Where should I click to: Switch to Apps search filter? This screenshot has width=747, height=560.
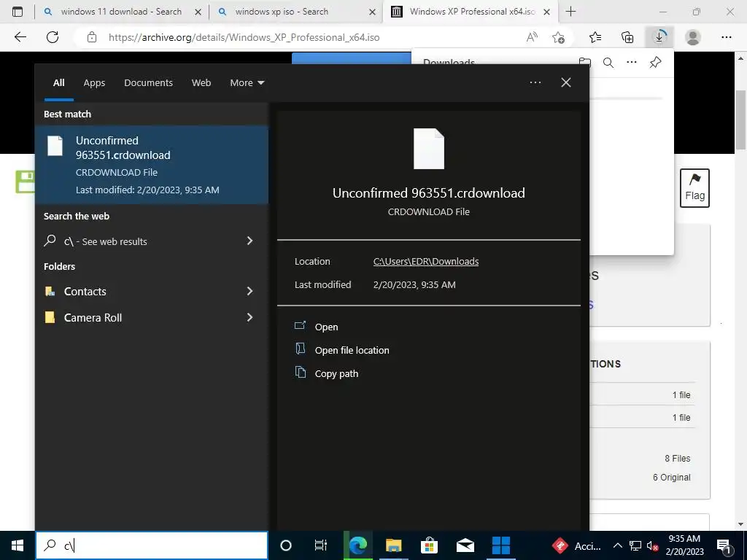click(94, 83)
